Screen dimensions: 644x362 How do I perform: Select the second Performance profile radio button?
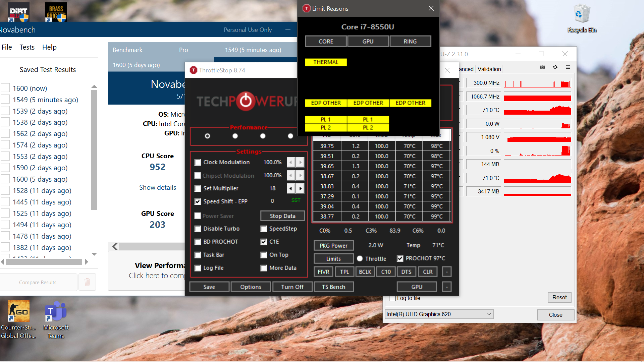coord(235,136)
